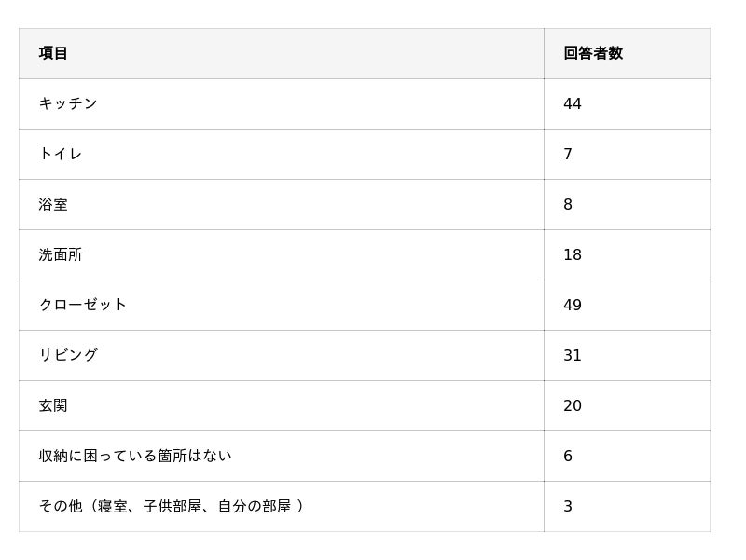
Task: Select the 収納に困っている箇所はない row label
Action: click(135, 456)
